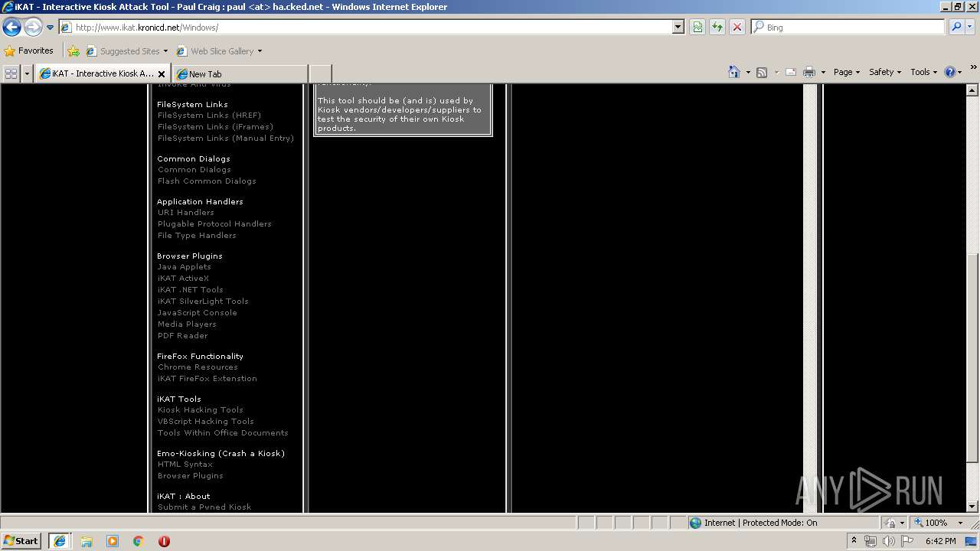Open Windows Explorer folder taskbar icon

[x=87, y=541]
